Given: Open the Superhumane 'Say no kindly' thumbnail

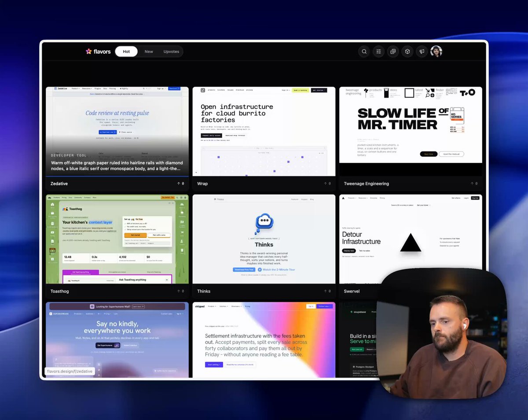Looking at the screenshot, I should pos(117,339).
